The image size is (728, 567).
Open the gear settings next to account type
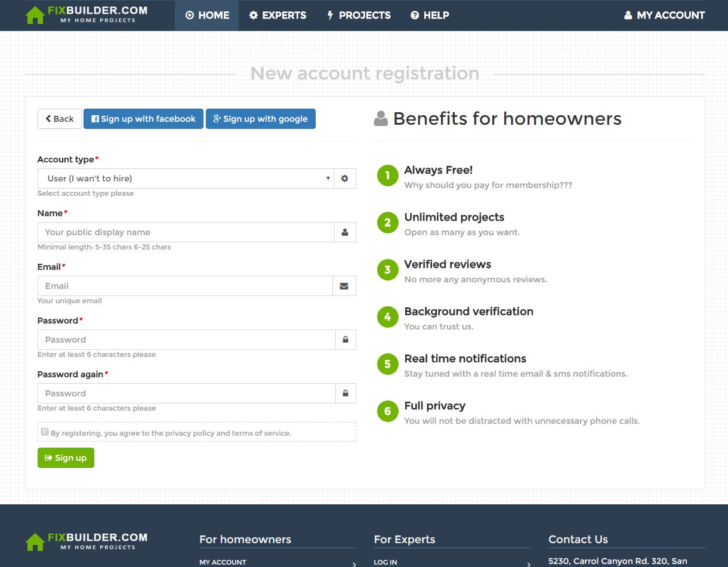(345, 178)
